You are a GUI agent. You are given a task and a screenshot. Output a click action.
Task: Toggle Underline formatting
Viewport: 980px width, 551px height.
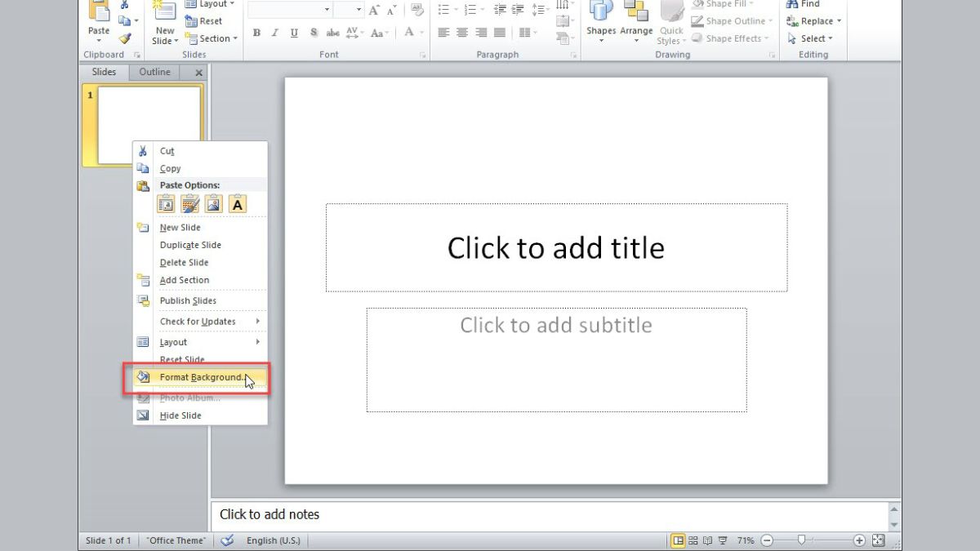[x=294, y=33]
